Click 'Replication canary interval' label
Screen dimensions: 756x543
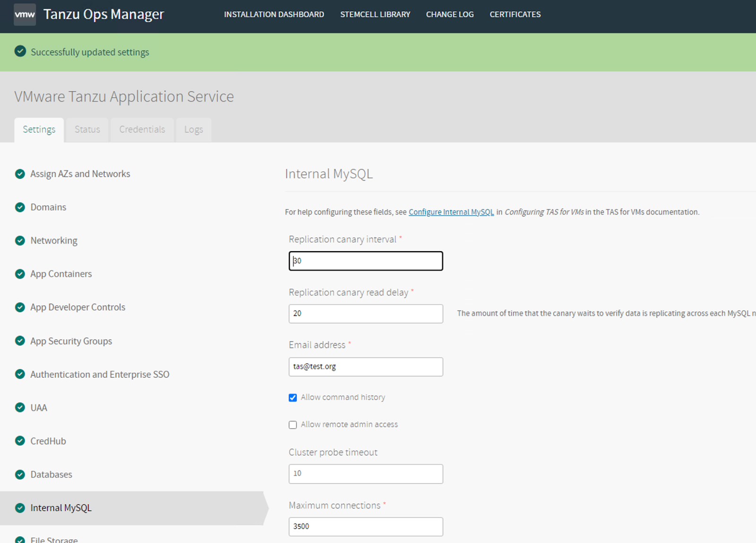(343, 239)
